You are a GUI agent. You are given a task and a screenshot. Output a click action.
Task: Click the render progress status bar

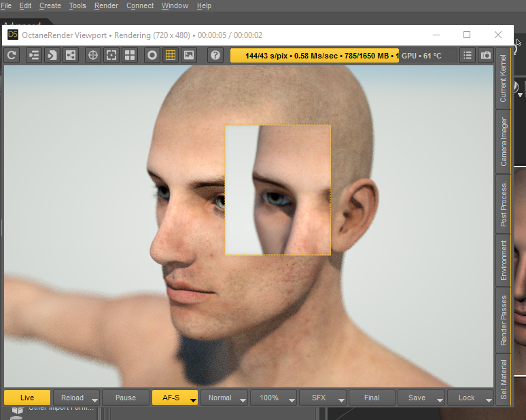point(314,56)
